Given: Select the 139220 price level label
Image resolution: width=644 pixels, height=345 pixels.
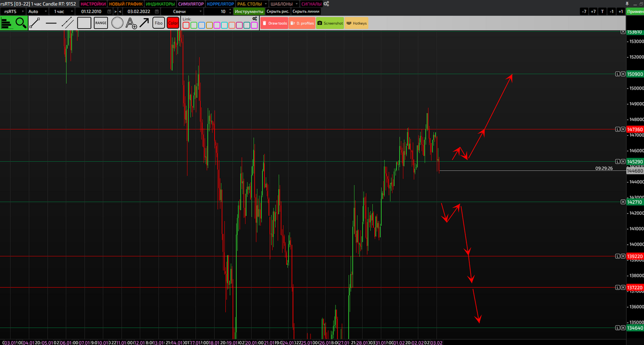Looking at the screenshot, I should (x=635, y=256).
